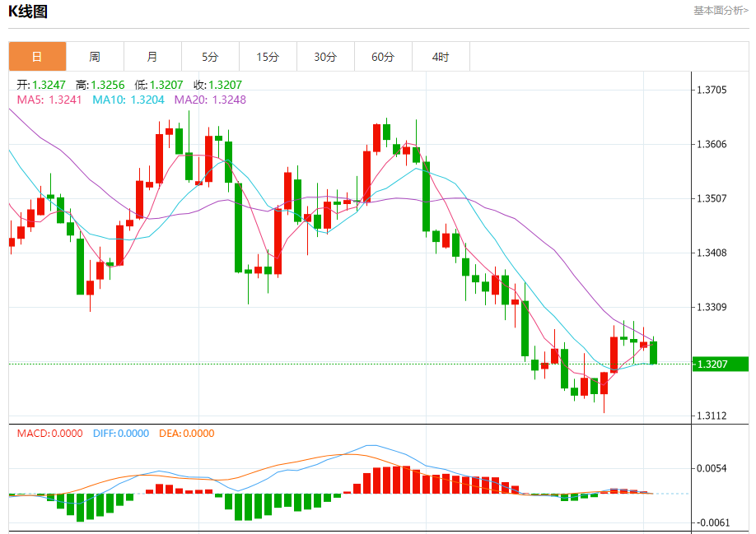Click the 1.3112 price axis label
756x534 pixels.
tap(712, 416)
